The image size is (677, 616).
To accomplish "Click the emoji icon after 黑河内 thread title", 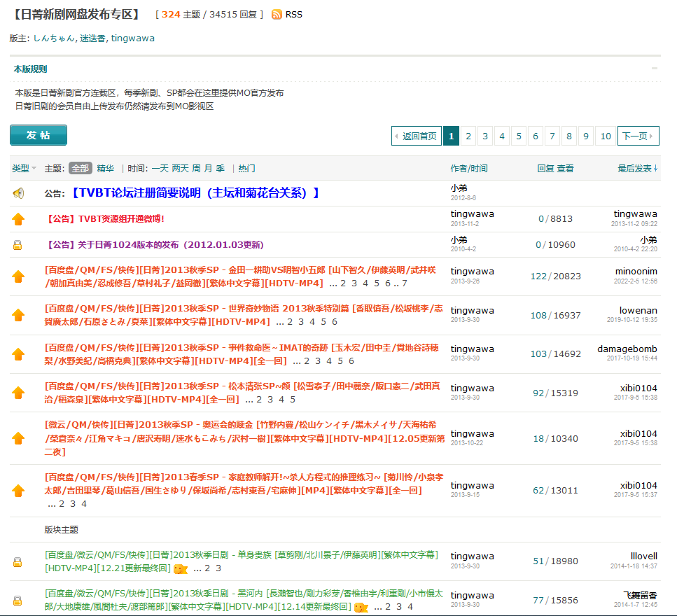I will tap(361, 607).
